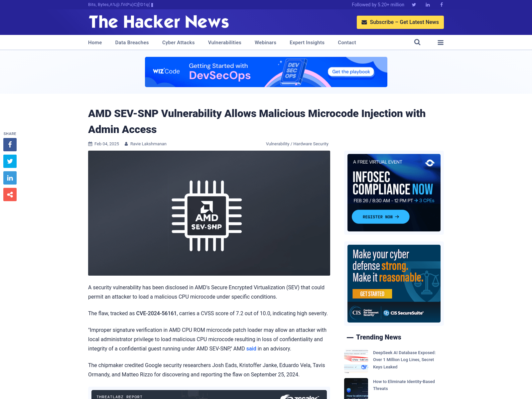The image size is (532, 399).
Task: Open Expert Insights section
Action: (x=307, y=43)
